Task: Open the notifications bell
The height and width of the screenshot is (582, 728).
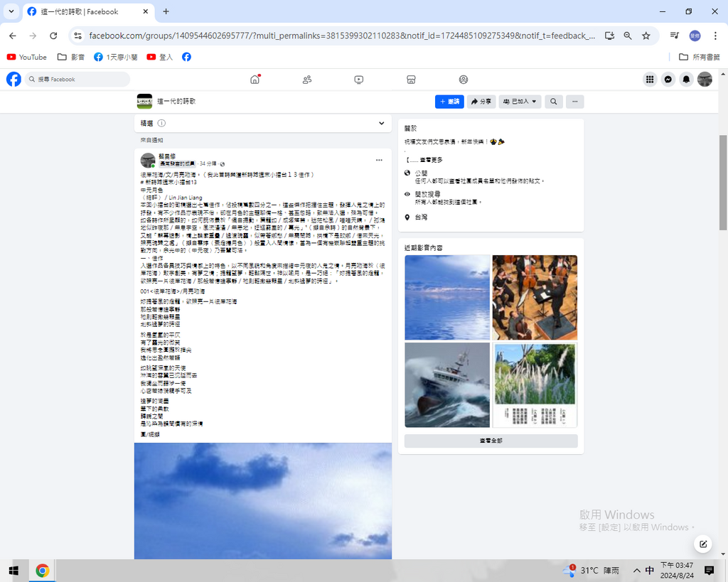Action: click(686, 80)
